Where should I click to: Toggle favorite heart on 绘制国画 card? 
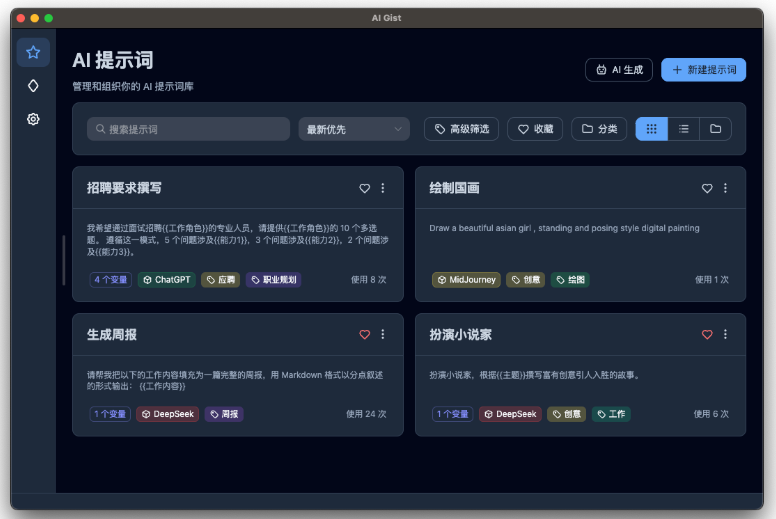coord(707,188)
